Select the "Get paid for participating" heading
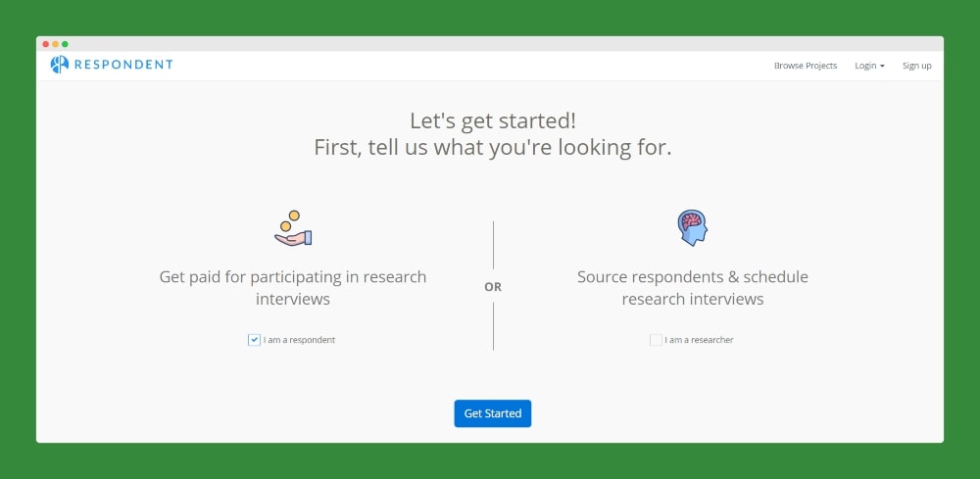This screenshot has height=479, width=980. 293,287
